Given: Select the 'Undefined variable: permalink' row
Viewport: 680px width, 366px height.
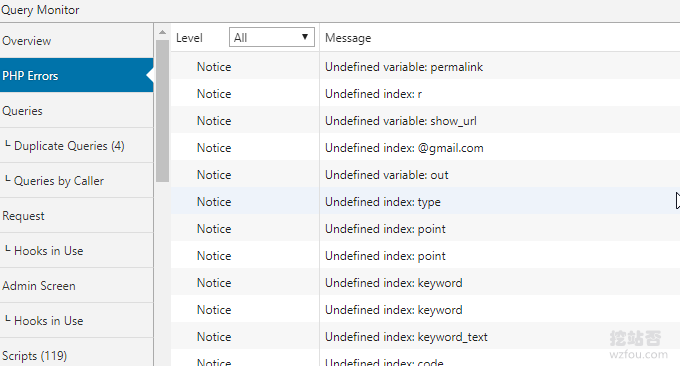Looking at the screenshot, I should [425, 67].
